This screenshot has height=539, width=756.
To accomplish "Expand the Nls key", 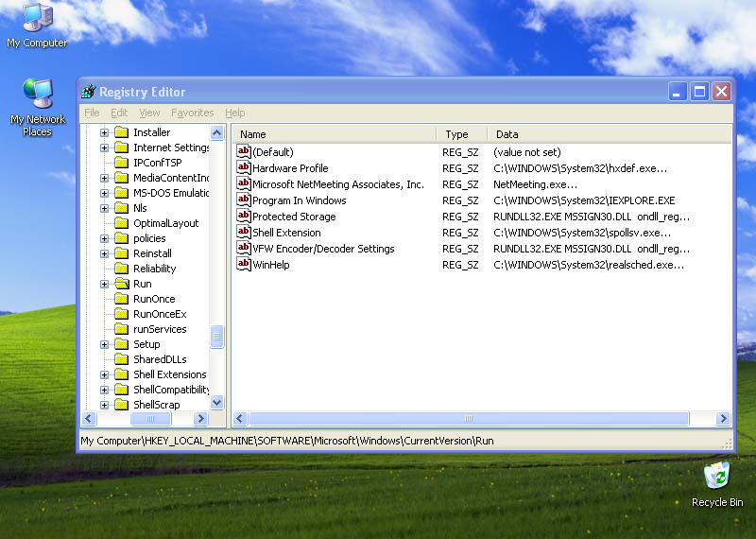I will (x=104, y=208).
